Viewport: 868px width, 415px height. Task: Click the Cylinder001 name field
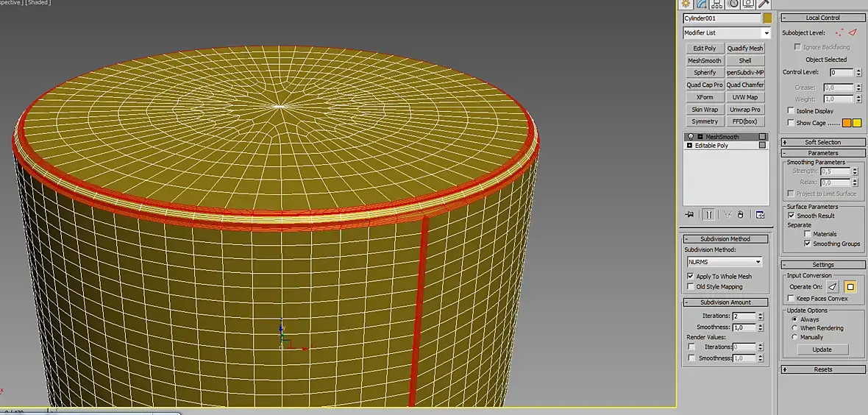pos(722,18)
